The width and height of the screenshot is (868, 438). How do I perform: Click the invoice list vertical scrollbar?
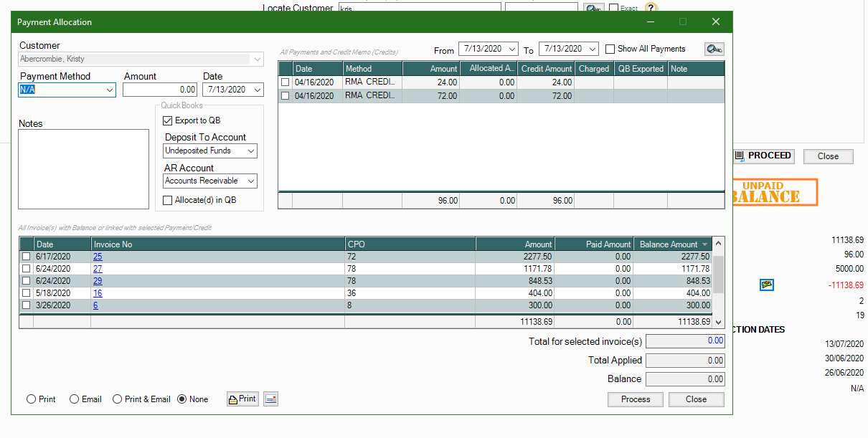pyautogui.click(x=719, y=276)
